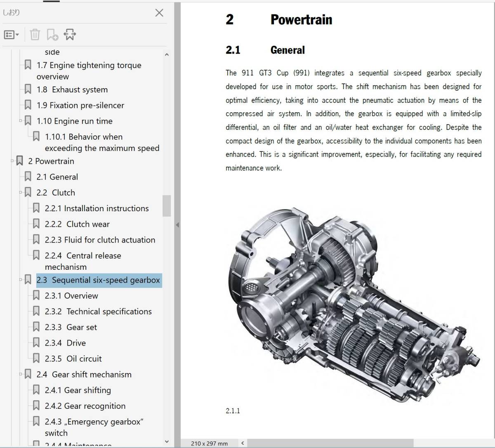The height and width of the screenshot is (448, 495).
Task: Click bookmark icon beside 1.8 Exhaust system
Action: 28,90
